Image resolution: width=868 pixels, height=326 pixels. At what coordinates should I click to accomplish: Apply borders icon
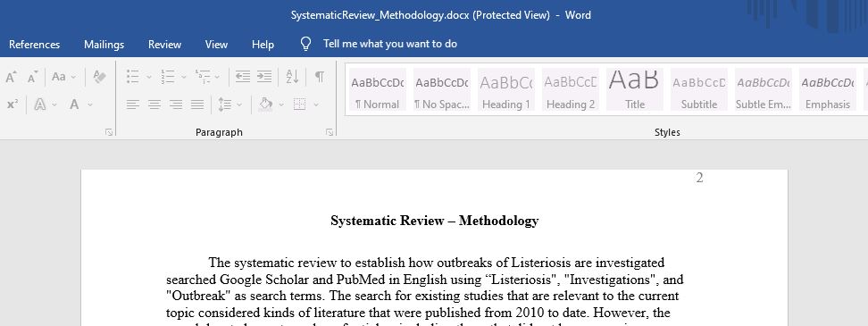(299, 104)
